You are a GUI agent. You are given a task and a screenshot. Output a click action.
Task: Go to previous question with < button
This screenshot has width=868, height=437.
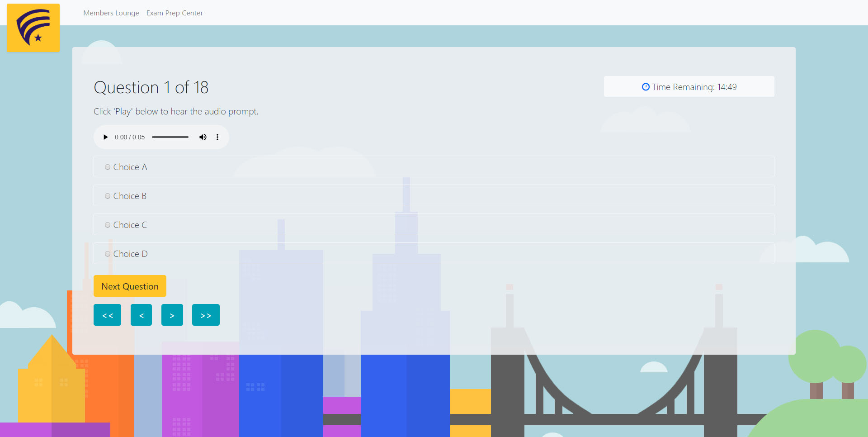(x=141, y=315)
